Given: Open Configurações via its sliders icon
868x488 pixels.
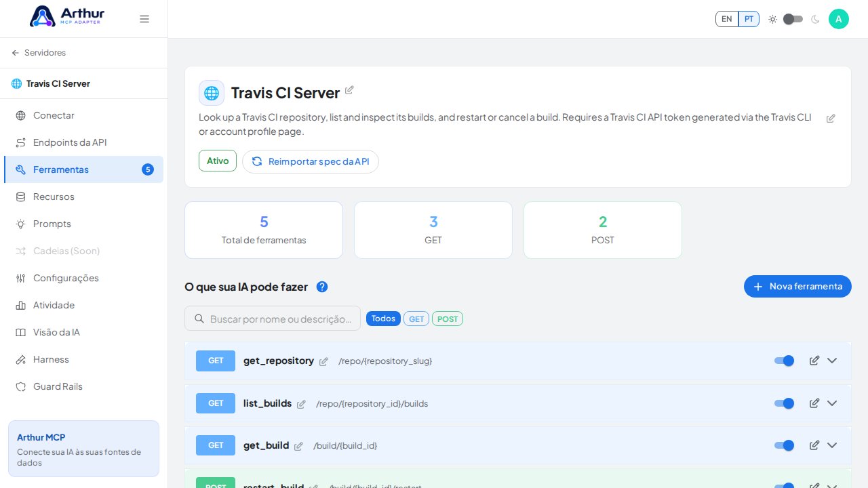Looking at the screenshot, I should click(21, 278).
